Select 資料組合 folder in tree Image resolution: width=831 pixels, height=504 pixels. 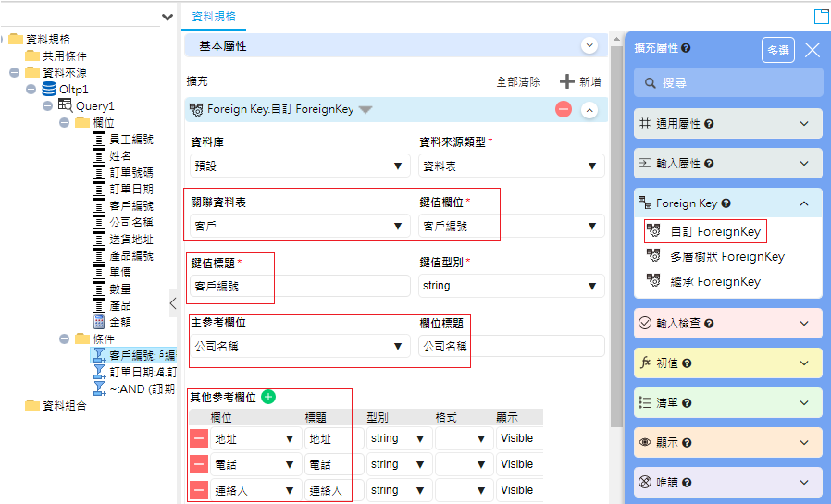click(64, 406)
